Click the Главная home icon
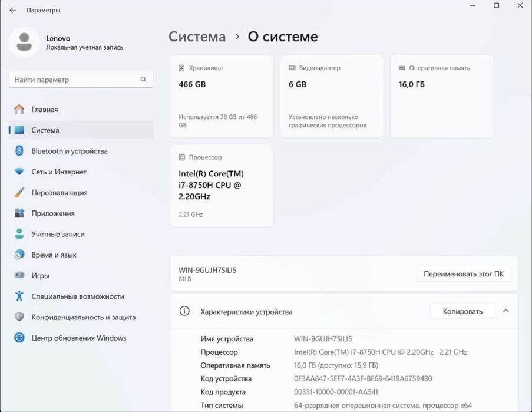 [19, 109]
